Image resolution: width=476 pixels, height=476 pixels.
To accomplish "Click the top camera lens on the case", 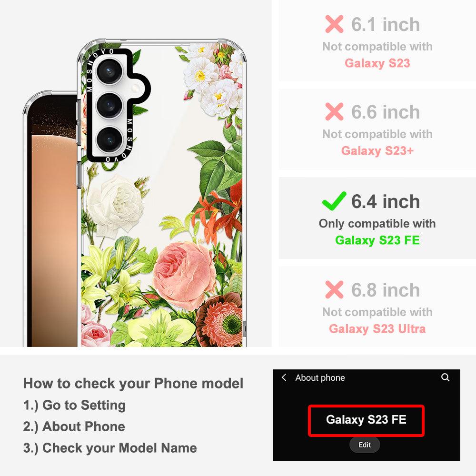I will pyautogui.click(x=109, y=71).
